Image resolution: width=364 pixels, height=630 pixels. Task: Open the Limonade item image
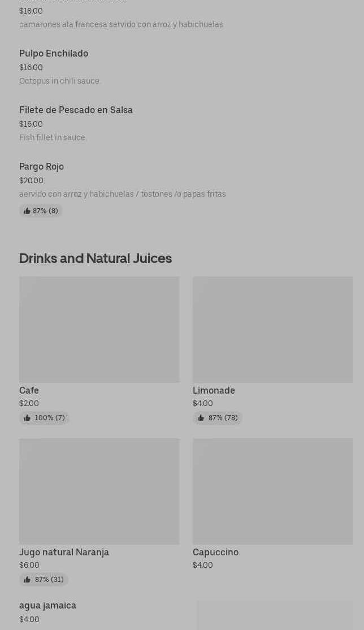pyautogui.click(x=273, y=330)
